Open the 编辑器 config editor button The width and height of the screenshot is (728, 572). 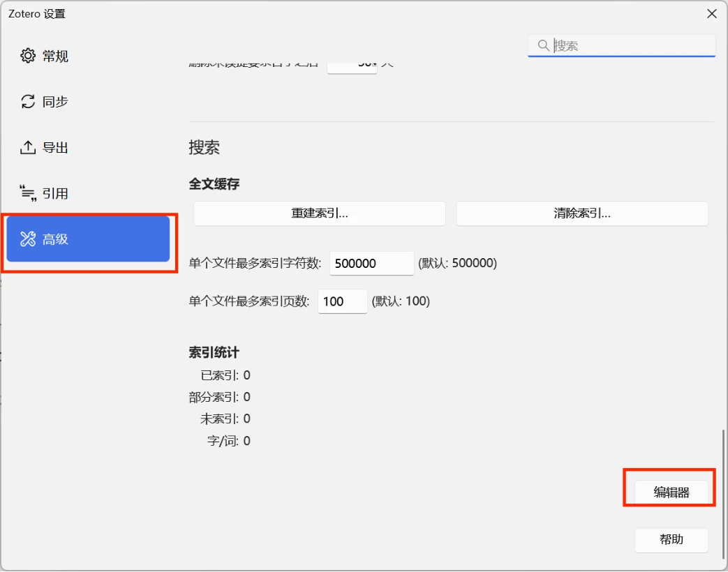(671, 492)
